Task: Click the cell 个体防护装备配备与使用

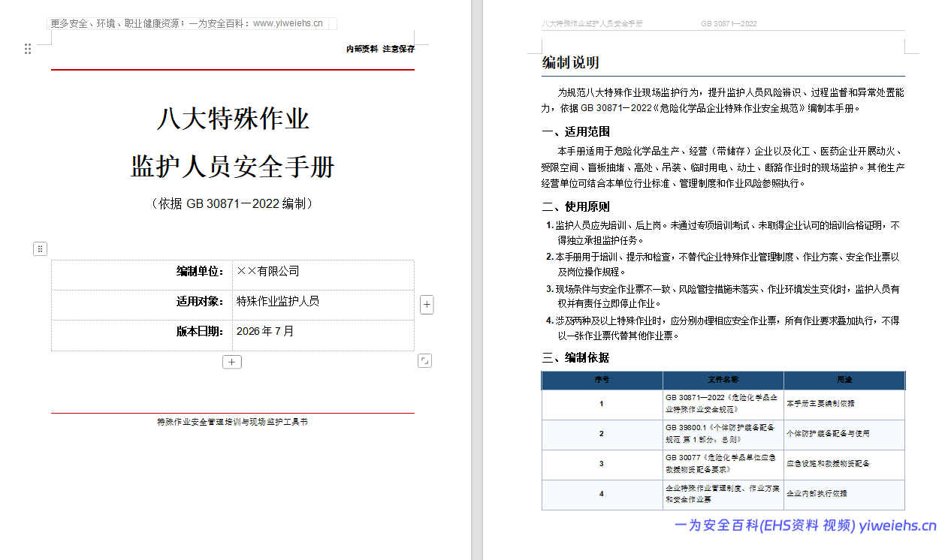Action: tap(844, 433)
